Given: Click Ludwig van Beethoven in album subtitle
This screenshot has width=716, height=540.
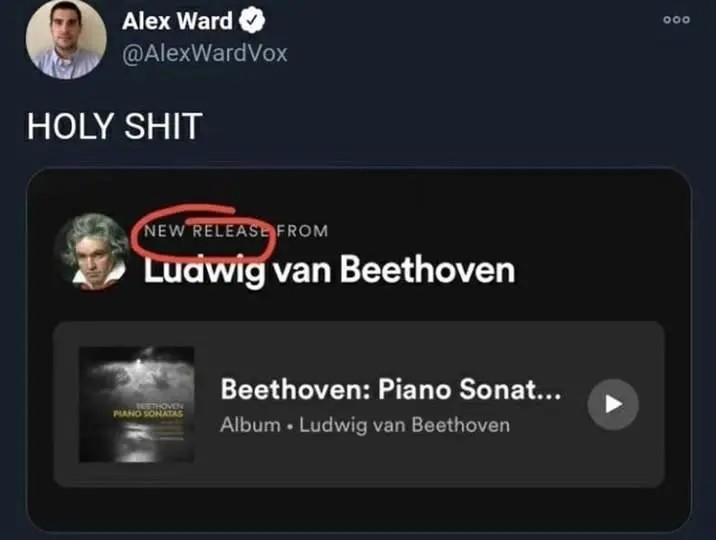Looking at the screenshot, I should pos(405,425).
